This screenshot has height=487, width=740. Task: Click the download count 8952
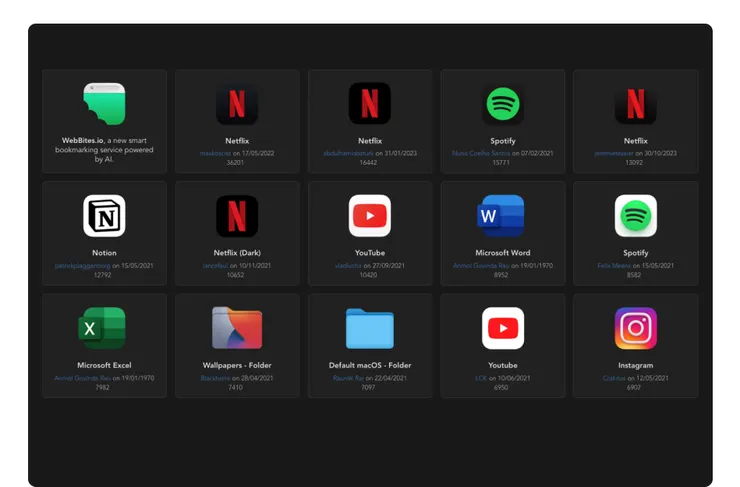click(x=501, y=274)
